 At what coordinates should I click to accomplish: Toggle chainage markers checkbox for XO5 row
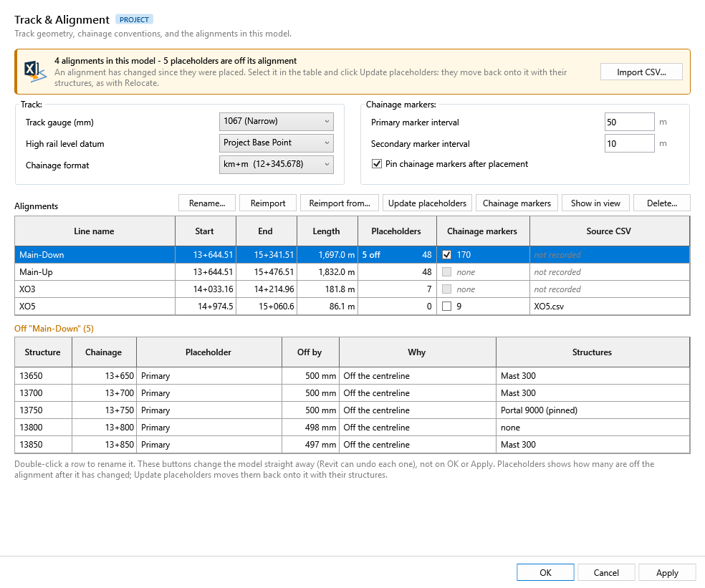tap(446, 306)
